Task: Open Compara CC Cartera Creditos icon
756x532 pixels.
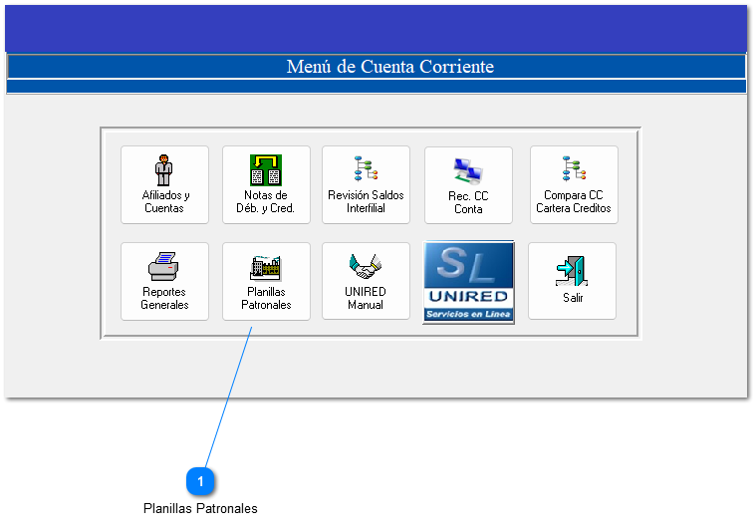Action: [x=574, y=170]
